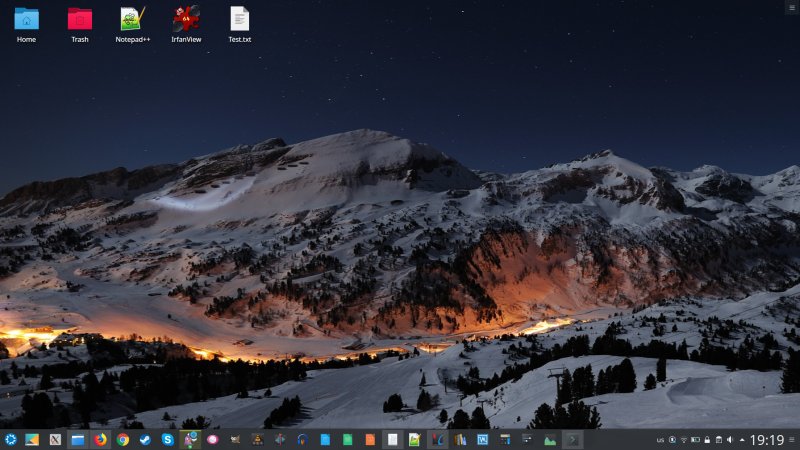Open Steam from the taskbar

[x=145, y=439]
